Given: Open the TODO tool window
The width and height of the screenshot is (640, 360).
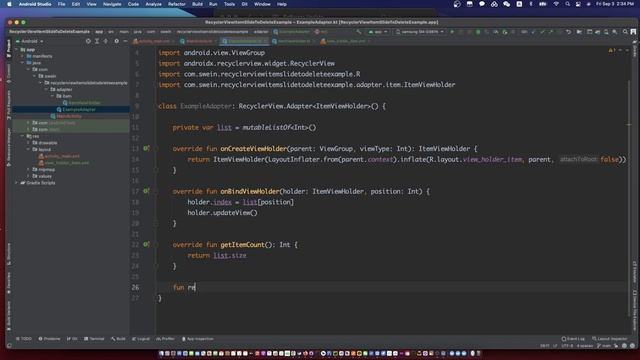Looking at the screenshot, I should [24, 339].
